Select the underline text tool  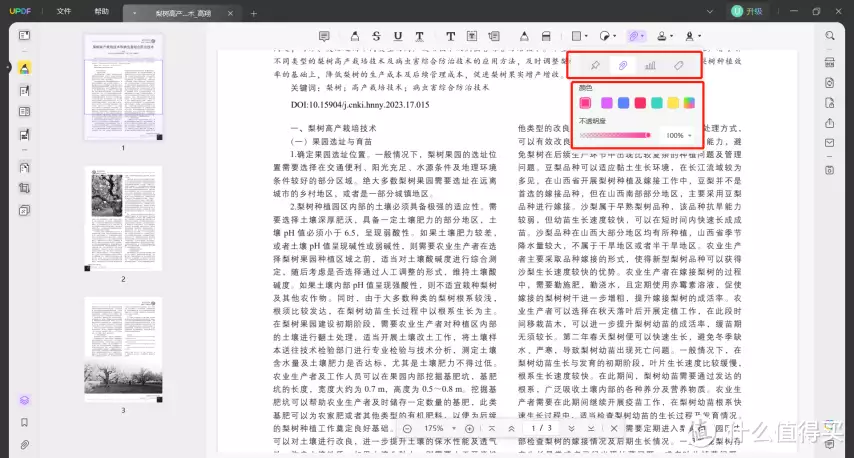point(398,37)
